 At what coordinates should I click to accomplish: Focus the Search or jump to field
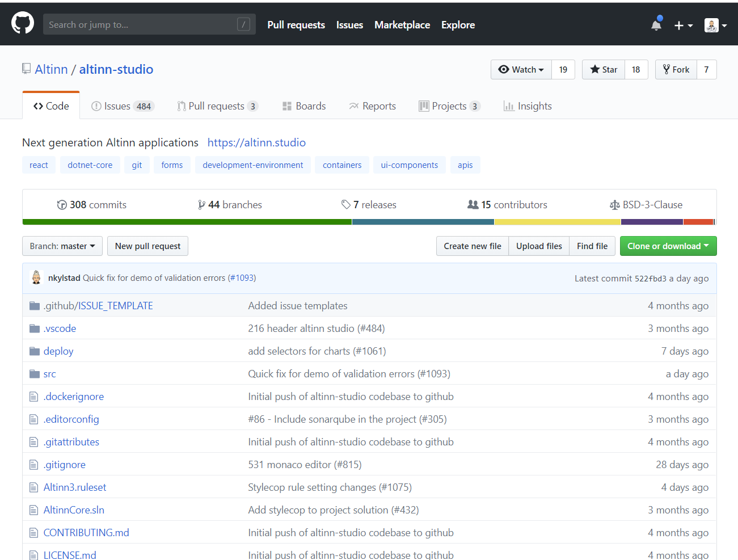149,24
